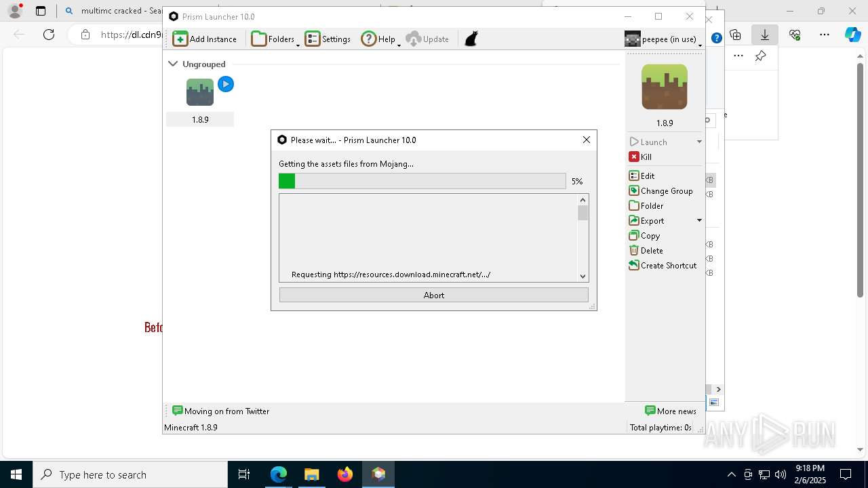Open the notification center
The height and width of the screenshot is (488, 868).
[846, 474]
